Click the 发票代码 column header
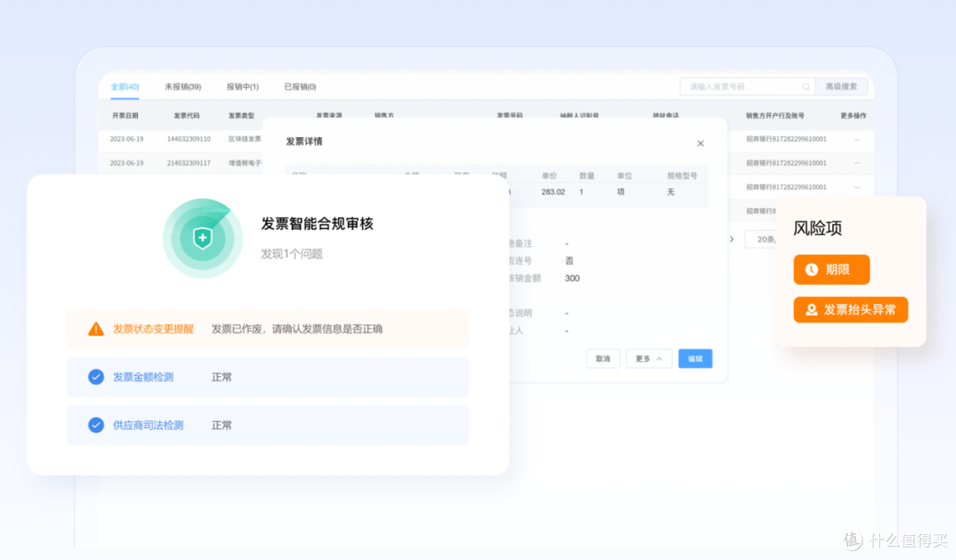Image resolution: width=956 pixels, height=560 pixels. point(187,115)
